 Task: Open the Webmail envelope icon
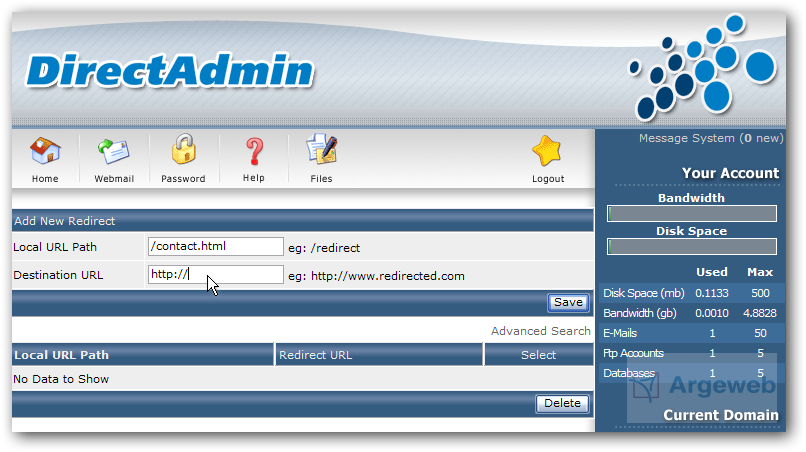pyautogui.click(x=114, y=151)
